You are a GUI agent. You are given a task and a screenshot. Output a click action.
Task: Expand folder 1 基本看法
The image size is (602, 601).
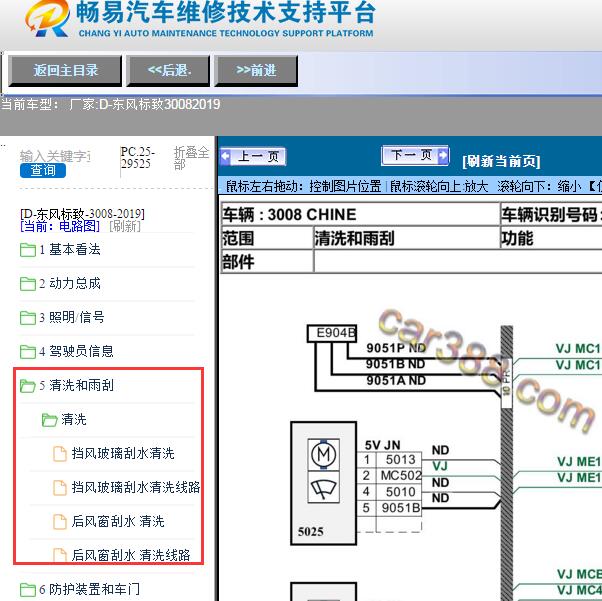[x=69, y=250]
